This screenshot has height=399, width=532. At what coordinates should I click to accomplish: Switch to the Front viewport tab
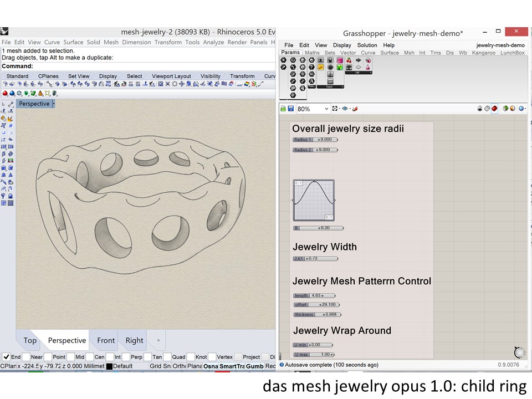(106, 340)
